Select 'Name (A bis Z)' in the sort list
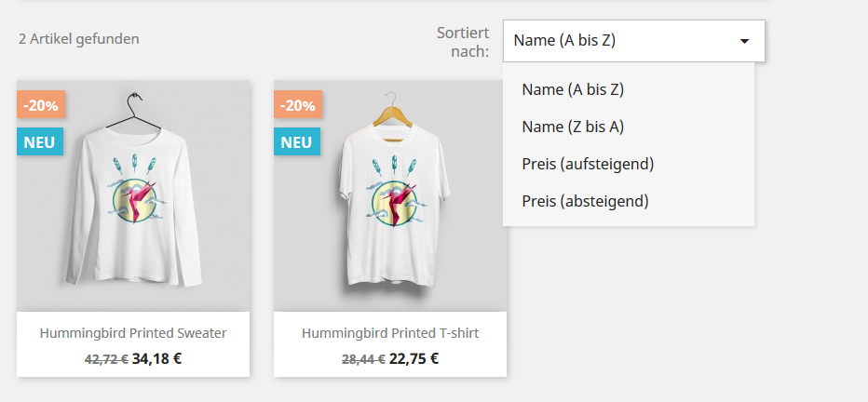This screenshot has height=402, width=868. pyautogui.click(x=573, y=90)
